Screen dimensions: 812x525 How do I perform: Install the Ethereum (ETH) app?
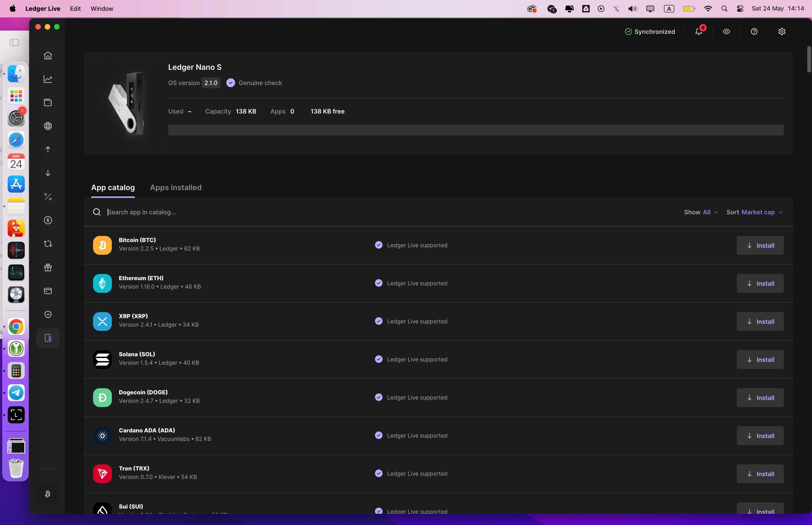pos(760,284)
